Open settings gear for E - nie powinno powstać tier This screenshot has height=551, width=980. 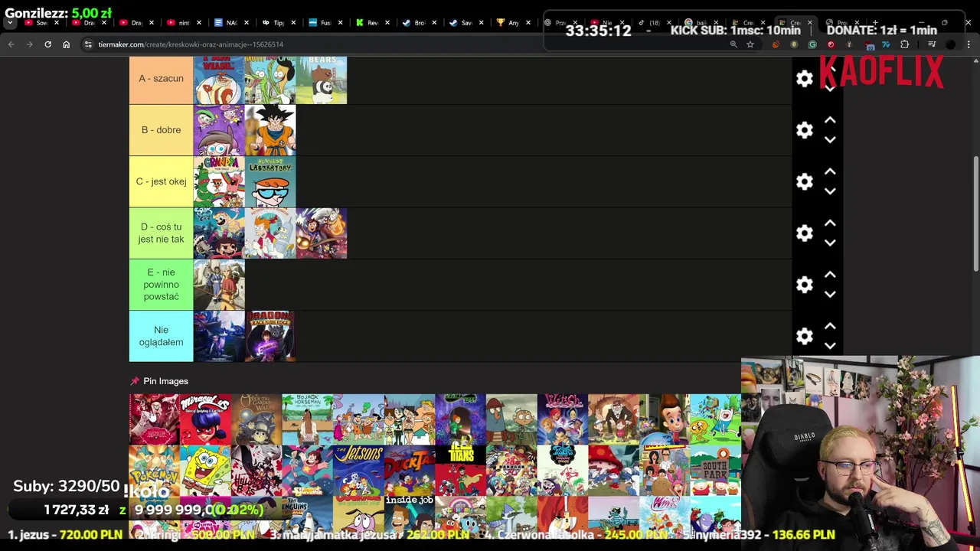[804, 285]
